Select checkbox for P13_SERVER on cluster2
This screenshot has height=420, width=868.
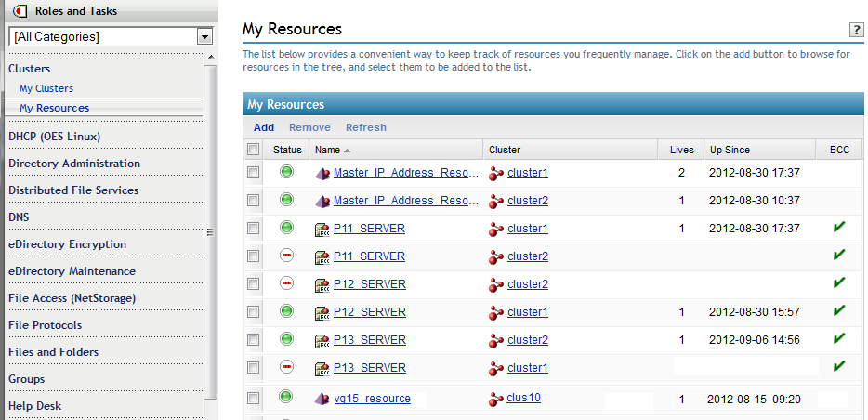pyautogui.click(x=253, y=340)
